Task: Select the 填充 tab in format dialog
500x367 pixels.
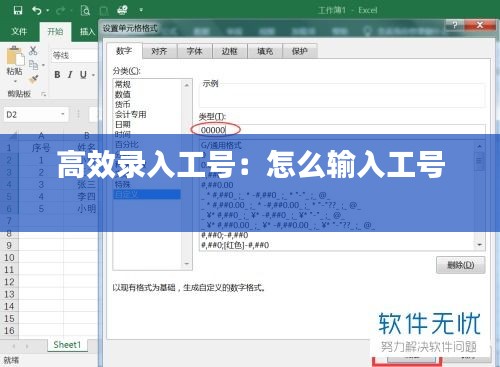Action: [265, 51]
